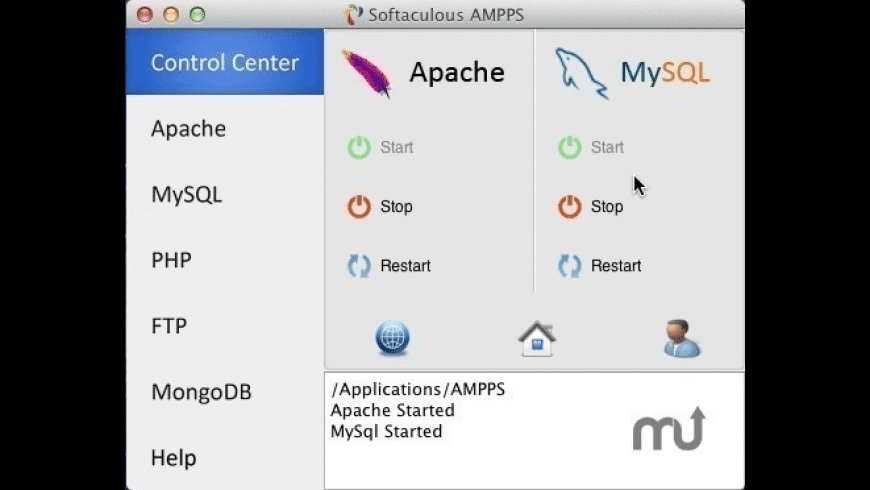Select the Control Center tab
The height and width of the screenshot is (490, 870).
225,62
